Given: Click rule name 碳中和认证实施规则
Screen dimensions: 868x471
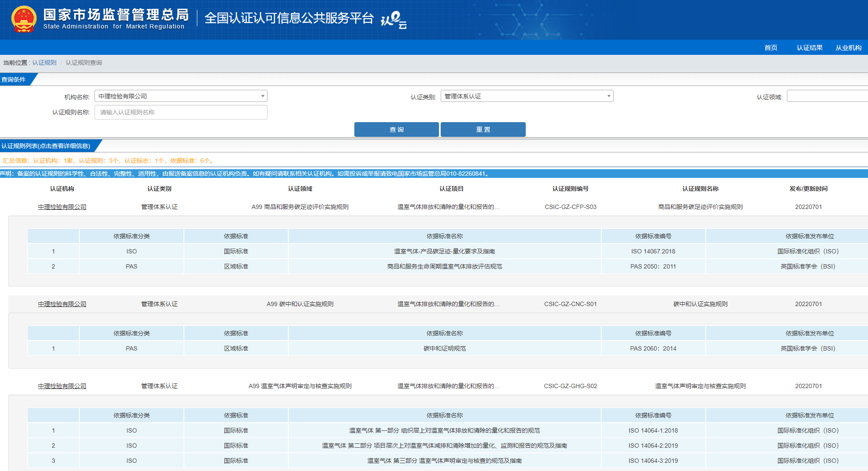Looking at the screenshot, I should (701, 304).
